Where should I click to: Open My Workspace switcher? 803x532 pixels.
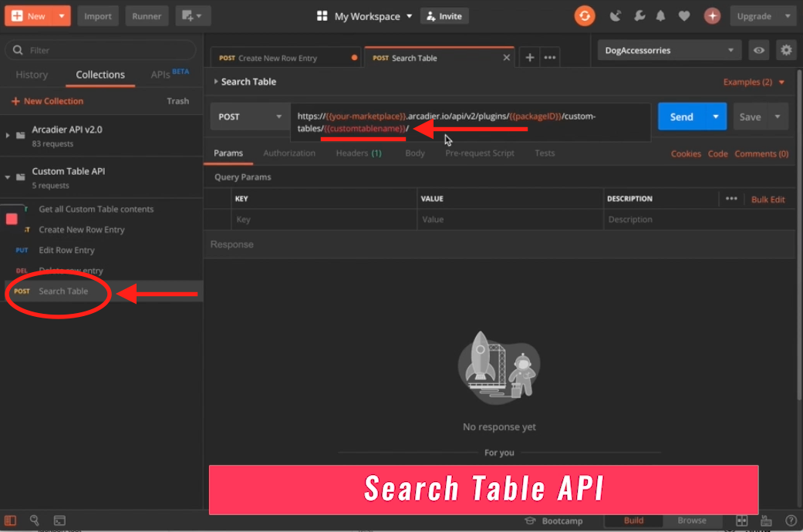tap(365, 16)
